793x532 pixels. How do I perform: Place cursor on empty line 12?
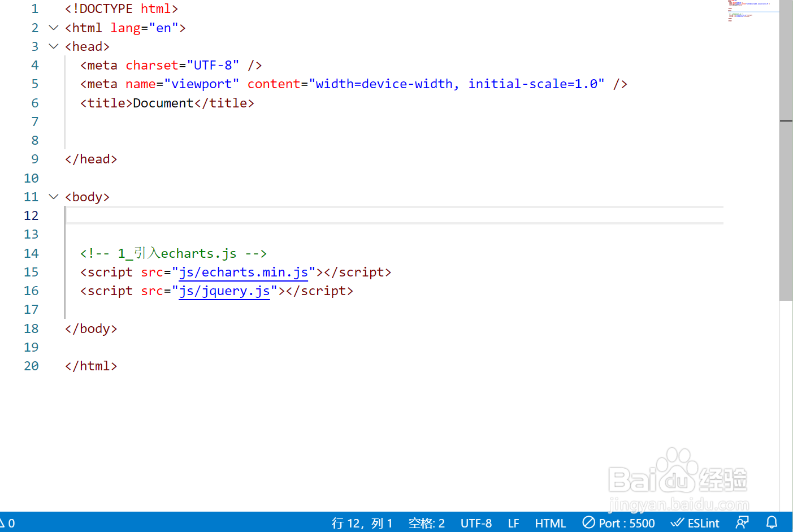tap(395, 216)
